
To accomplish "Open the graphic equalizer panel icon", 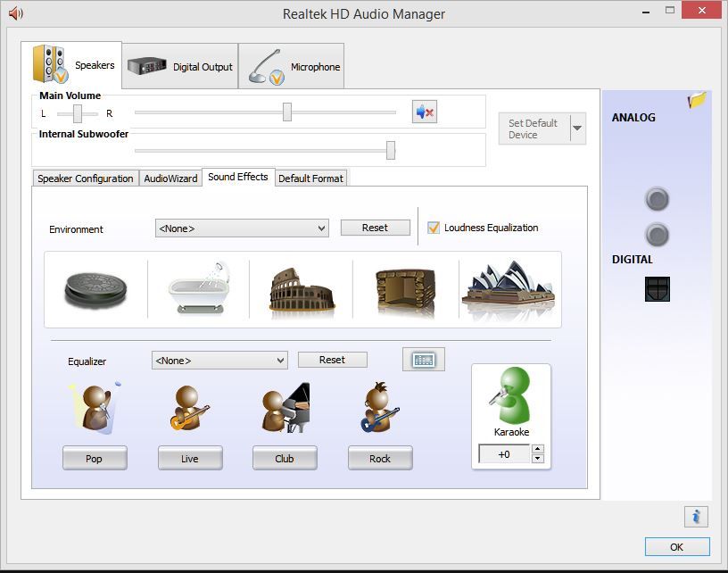I will coord(424,360).
